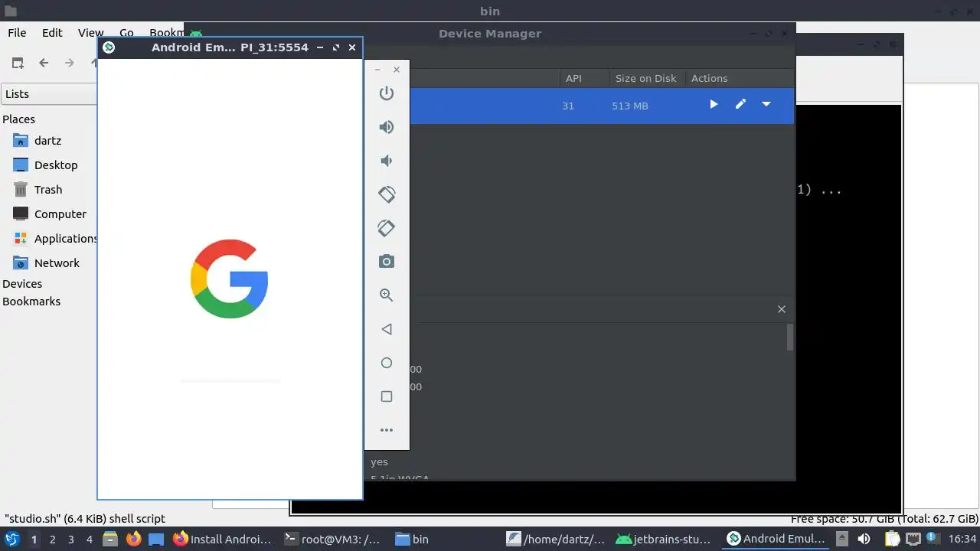Open the Edit menu

[52, 33]
